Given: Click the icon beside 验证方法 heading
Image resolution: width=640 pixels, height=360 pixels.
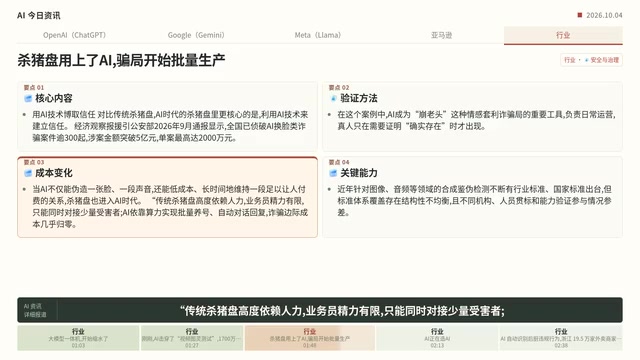Looking at the screenshot, I should click(x=333, y=98).
